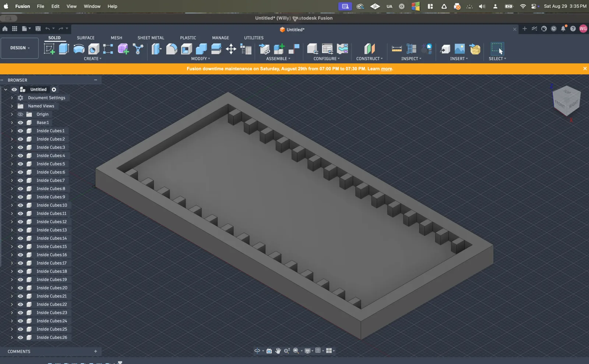Toggle visibility of Inside Cubes:10
The image size is (589, 364).
20,205
